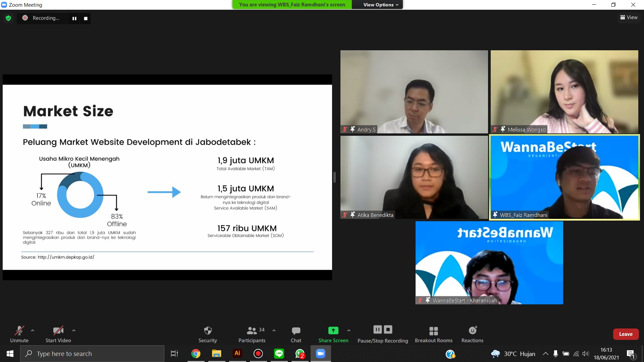Open the View layout menu
This screenshot has height=362, width=644.
click(629, 17)
